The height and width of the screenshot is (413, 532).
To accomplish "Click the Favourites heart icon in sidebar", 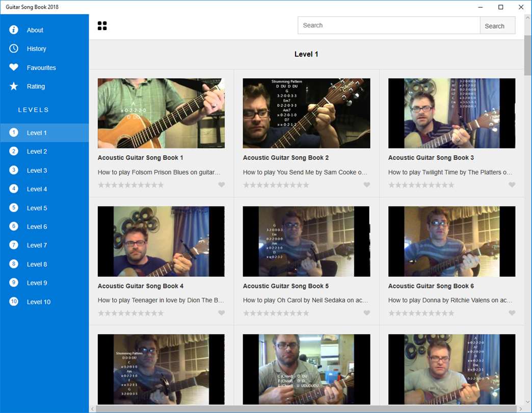I will click(14, 67).
